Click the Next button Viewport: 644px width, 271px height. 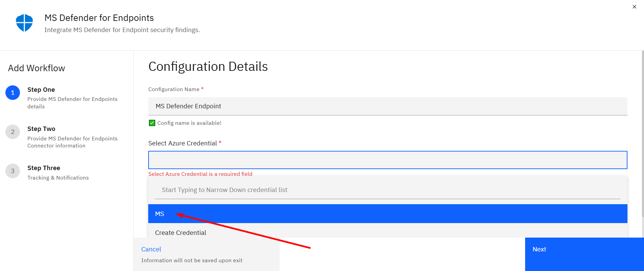pos(584,254)
